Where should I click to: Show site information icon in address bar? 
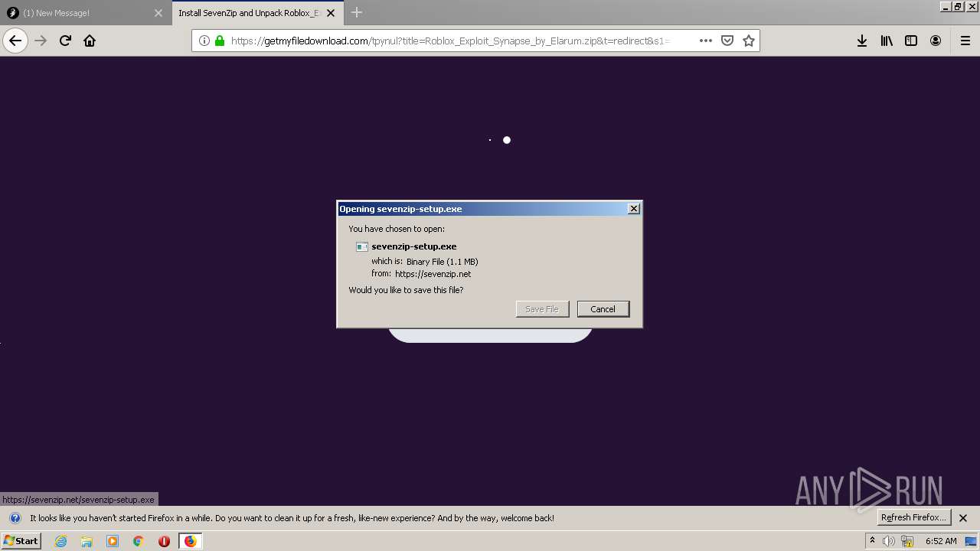click(204, 41)
